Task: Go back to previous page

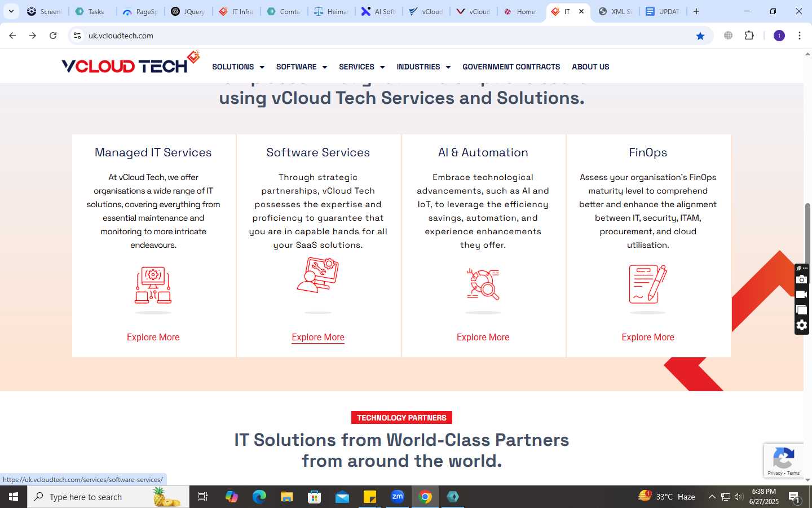Action: pyautogui.click(x=12, y=36)
